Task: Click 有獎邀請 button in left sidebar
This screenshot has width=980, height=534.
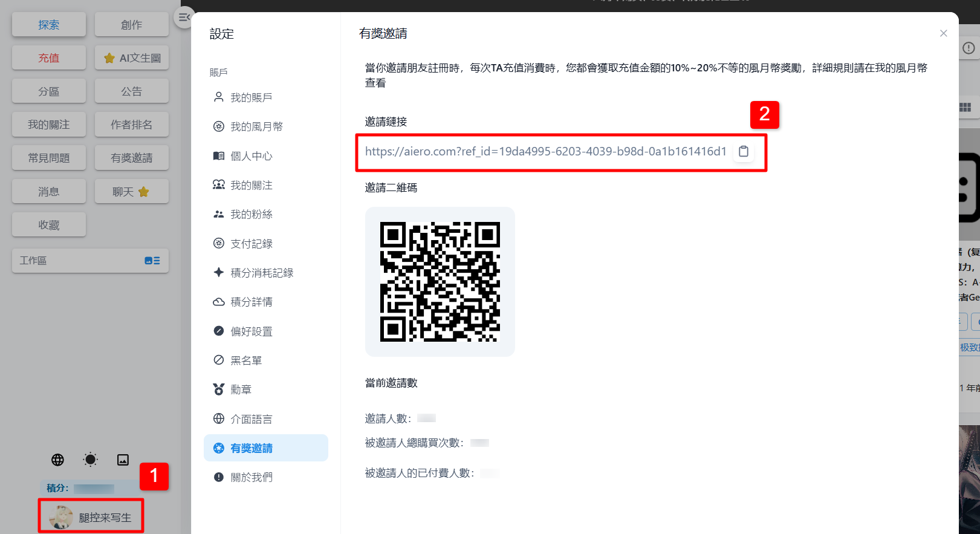Action: coord(132,158)
